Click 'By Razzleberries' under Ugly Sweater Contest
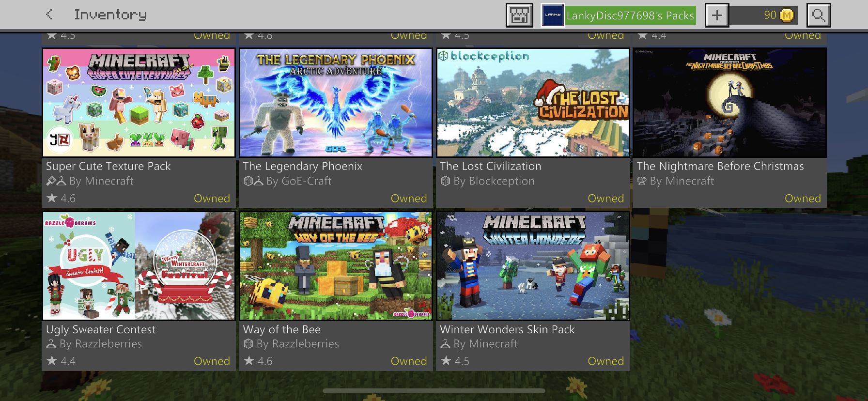This screenshot has width=868, height=401. pos(101,344)
